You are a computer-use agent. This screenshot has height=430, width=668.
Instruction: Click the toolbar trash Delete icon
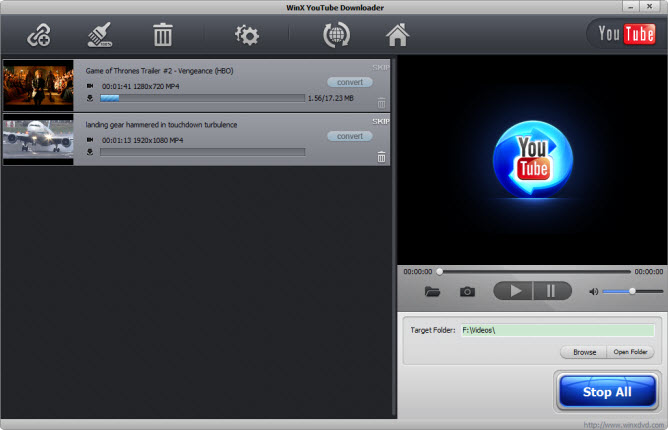click(x=163, y=35)
